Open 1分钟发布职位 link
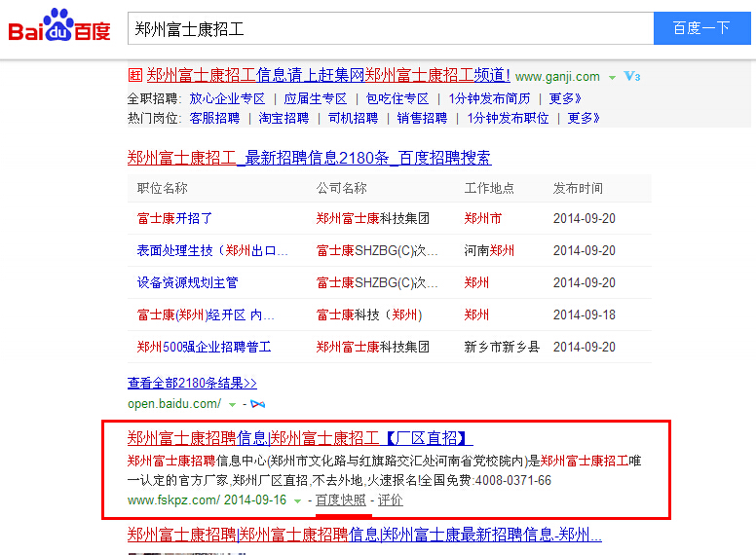 (x=508, y=118)
